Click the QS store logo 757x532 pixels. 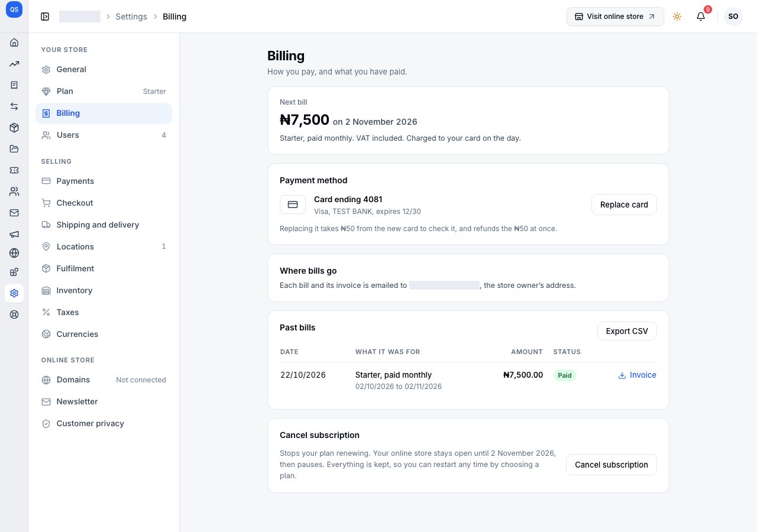pyautogui.click(x=14, y=9)
